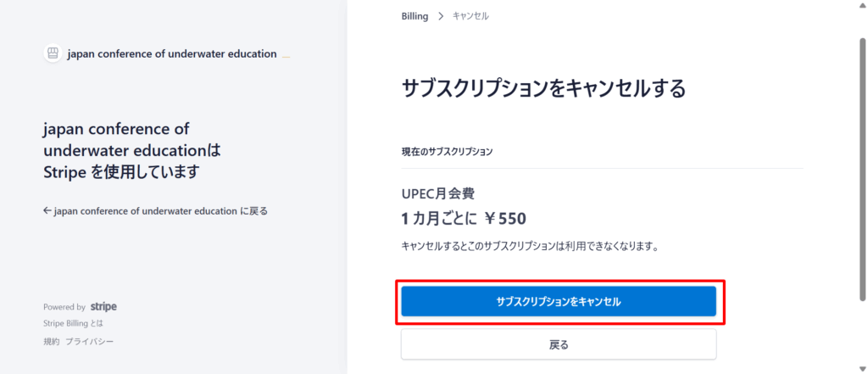The height and width of the screenshot is (374, 868).
Task: Open the プライバシー privacy link
Action: 89,341
